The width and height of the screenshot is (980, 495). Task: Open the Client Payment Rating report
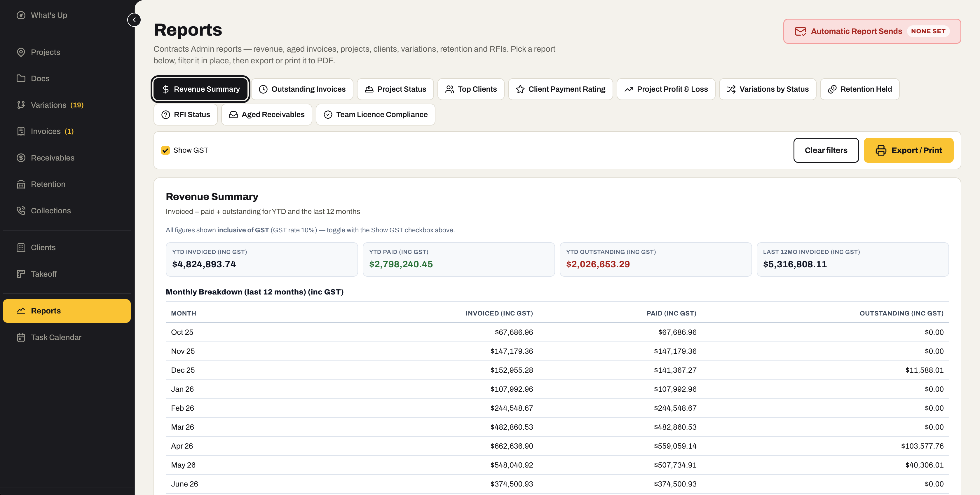[x=560, y=89]
